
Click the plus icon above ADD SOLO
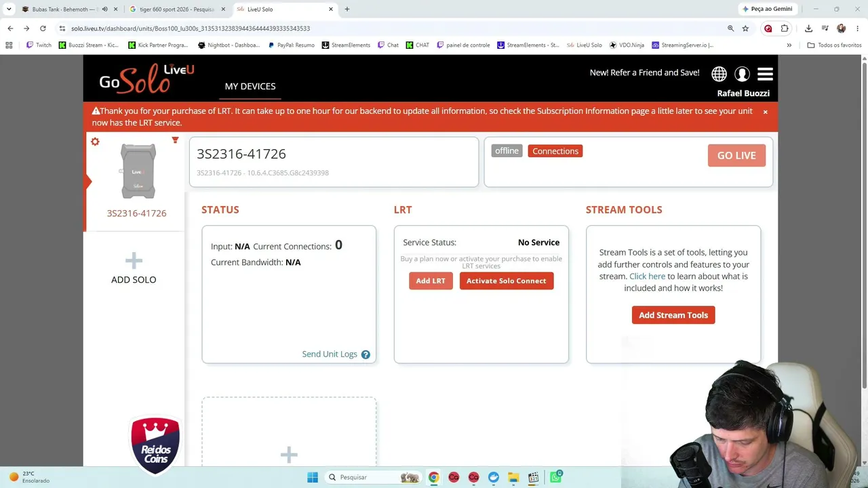[134, 260]
